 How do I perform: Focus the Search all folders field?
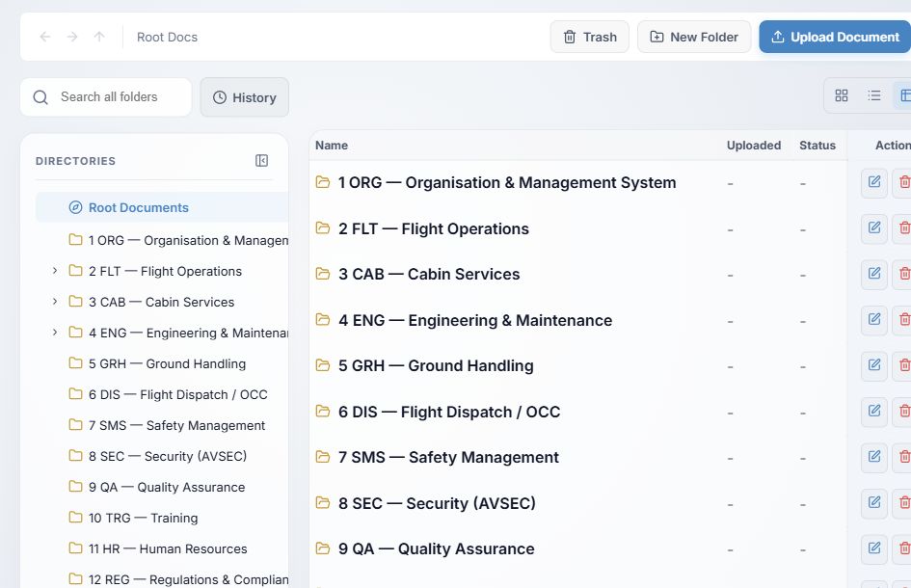pyautogui.click(x=106, y=97)
